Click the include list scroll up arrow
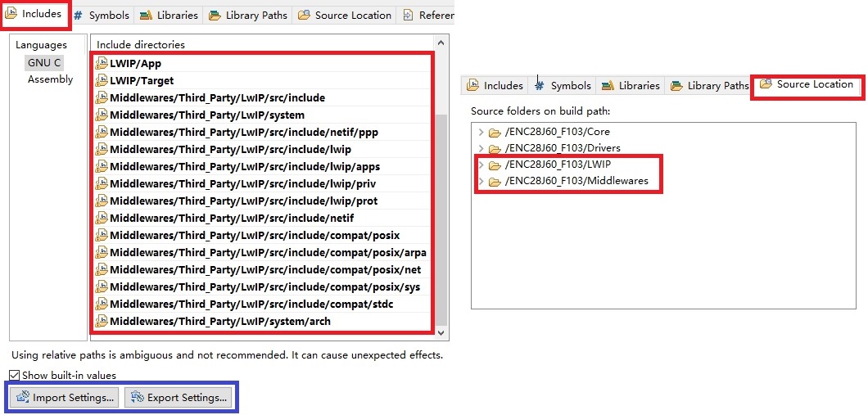 (441, 43)
